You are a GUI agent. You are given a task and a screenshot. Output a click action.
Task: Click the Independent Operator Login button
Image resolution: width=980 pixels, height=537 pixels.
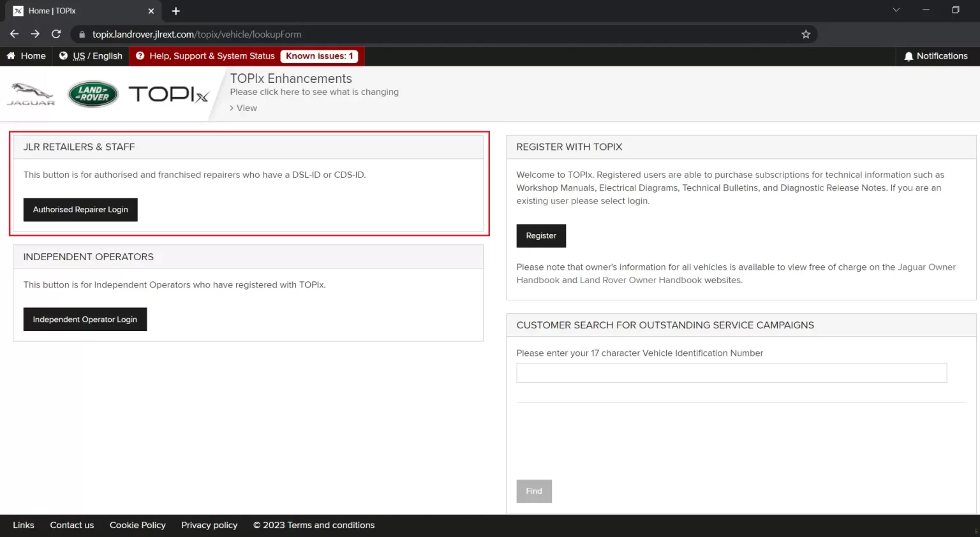coord(85,320)
